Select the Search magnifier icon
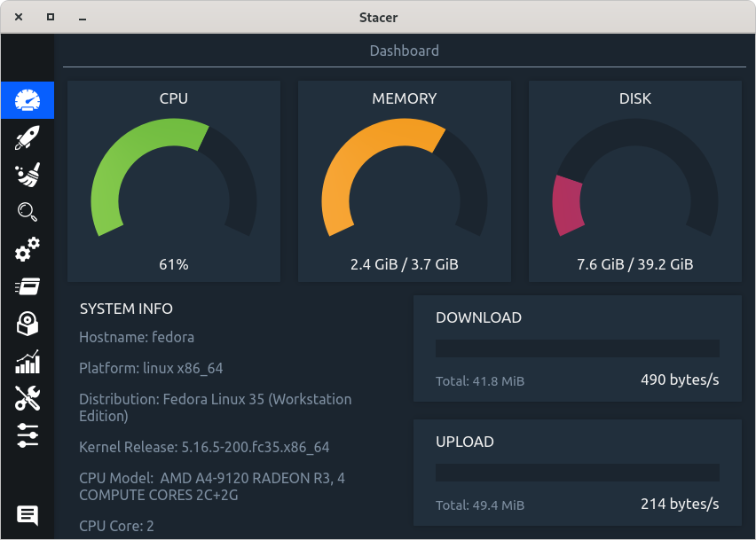 (x=27, y=212)
